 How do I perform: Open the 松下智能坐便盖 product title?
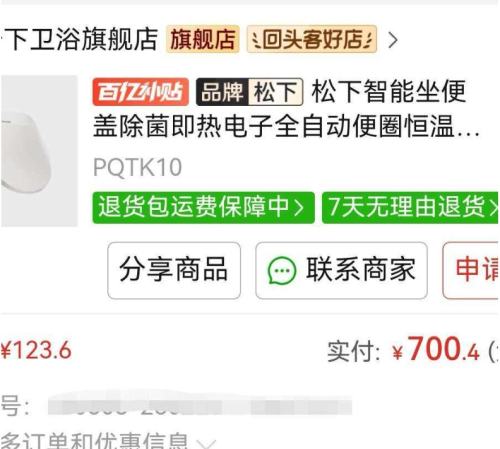[287, 109]
